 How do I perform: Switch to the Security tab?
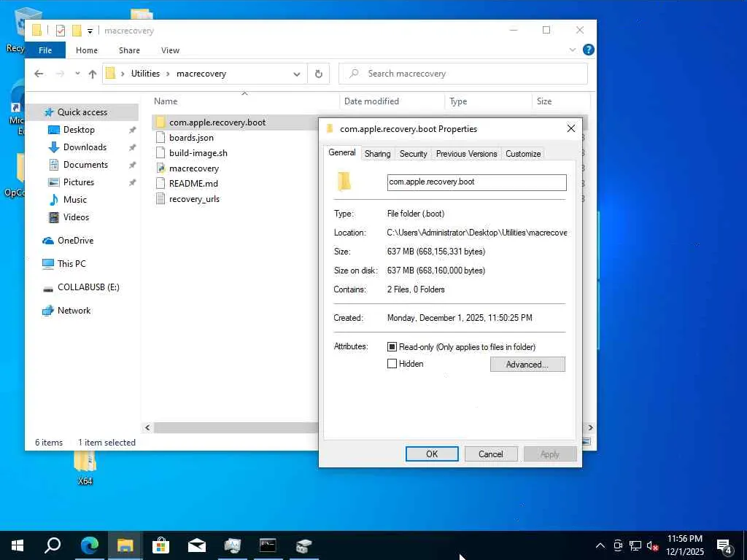point(413,154)
